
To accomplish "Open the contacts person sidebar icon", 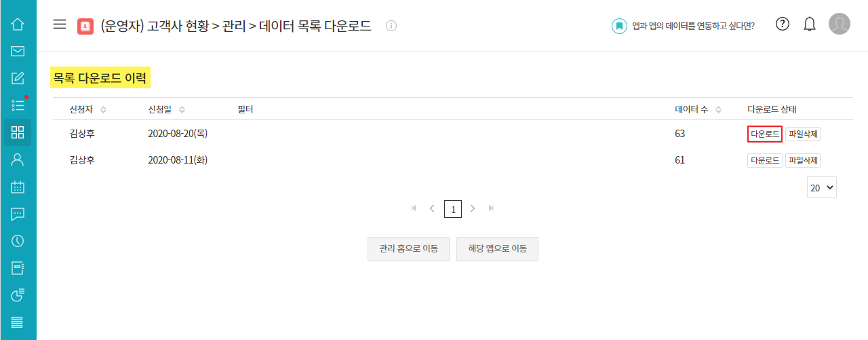I will point(18,159).
